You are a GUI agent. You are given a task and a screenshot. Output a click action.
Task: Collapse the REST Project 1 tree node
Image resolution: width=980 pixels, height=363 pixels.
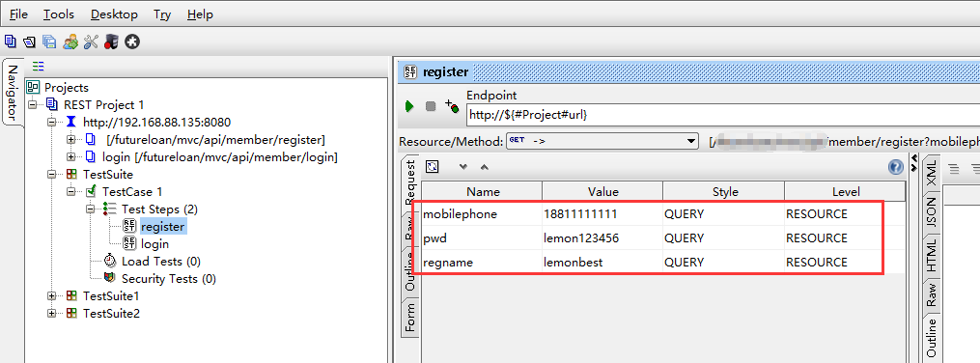(34, 105)
